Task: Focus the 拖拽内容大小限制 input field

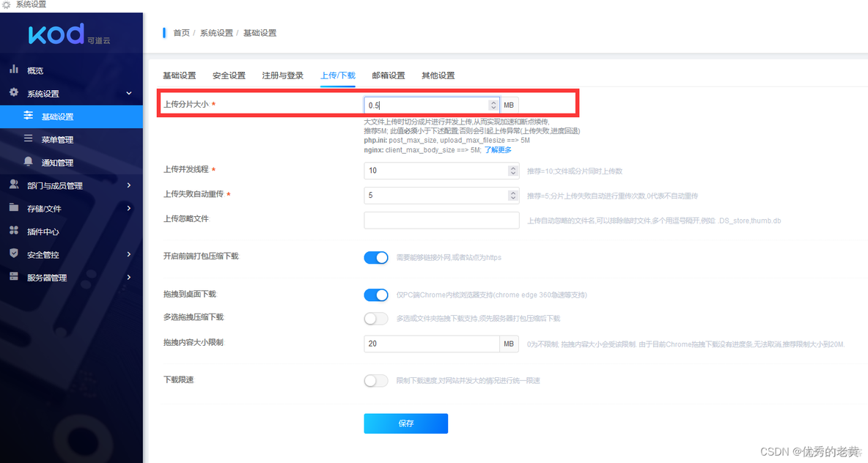Action: click(432, 344)
